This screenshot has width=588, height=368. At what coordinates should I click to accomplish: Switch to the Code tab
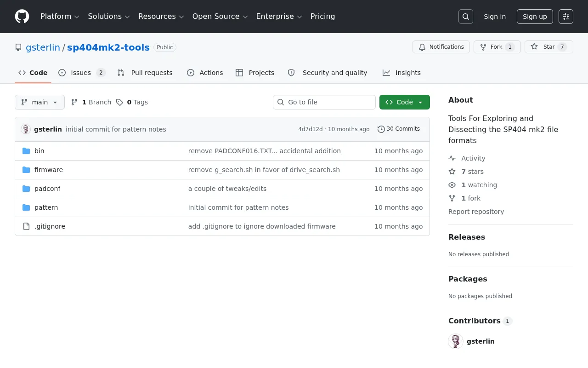[33, 73]
